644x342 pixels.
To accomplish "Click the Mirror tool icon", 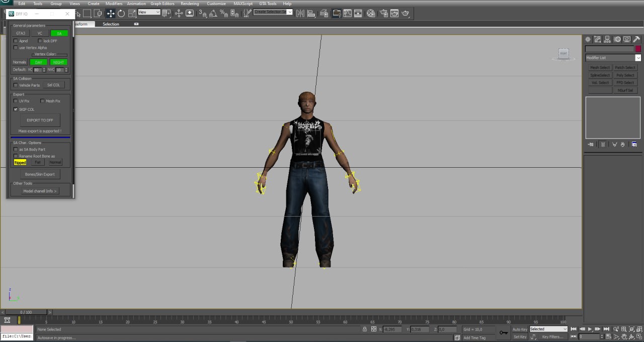I will (x=300, y=14).
